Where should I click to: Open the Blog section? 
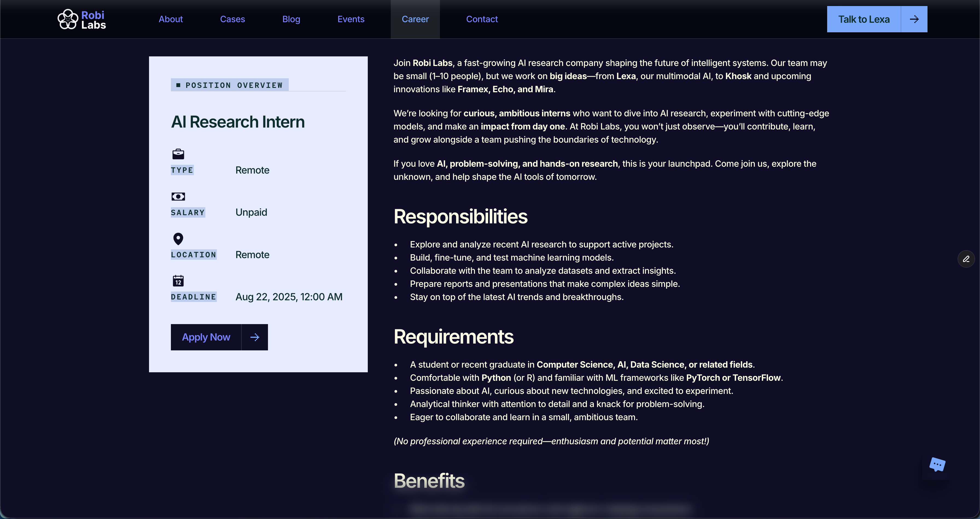pyautogui.click(x=291, y=19)
